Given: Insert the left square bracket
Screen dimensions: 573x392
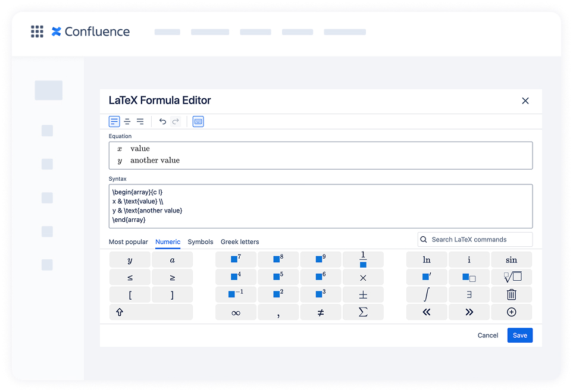Looking at the screenshot, I should coord(130,295).
